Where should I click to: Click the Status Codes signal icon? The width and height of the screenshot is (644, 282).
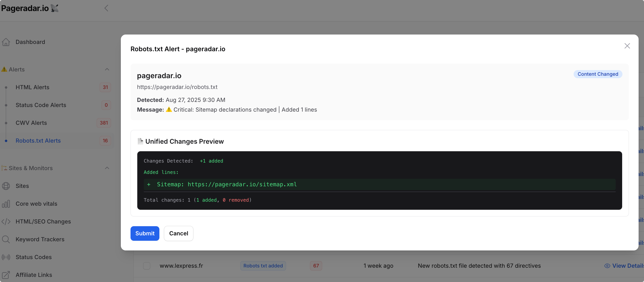[6, 257]
